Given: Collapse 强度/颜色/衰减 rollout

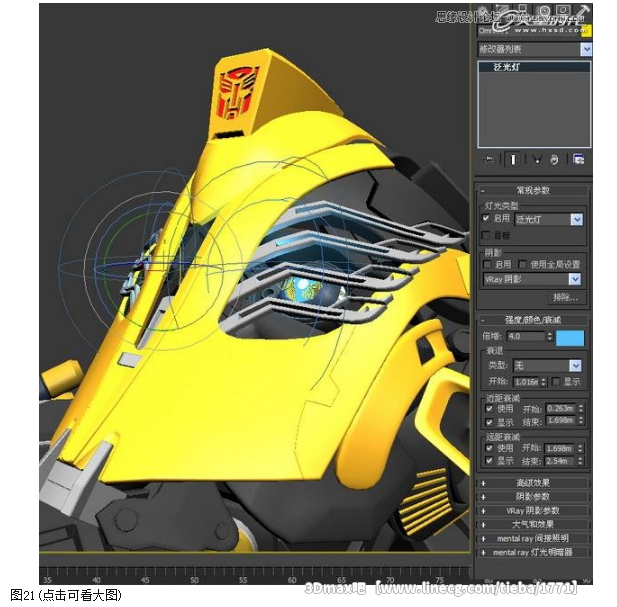Looking at the screenshot, I should [x=533, y=320].
